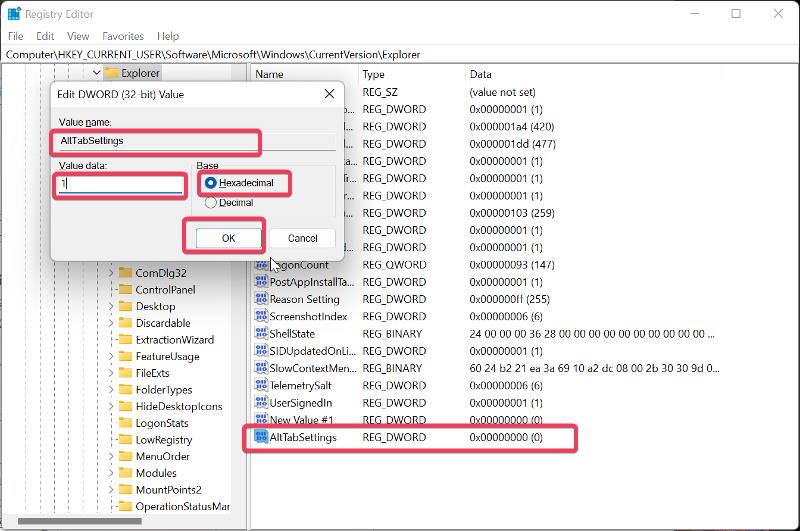
Task: Click the Explorer folder icon in tree
Action: tap(111, 73)
